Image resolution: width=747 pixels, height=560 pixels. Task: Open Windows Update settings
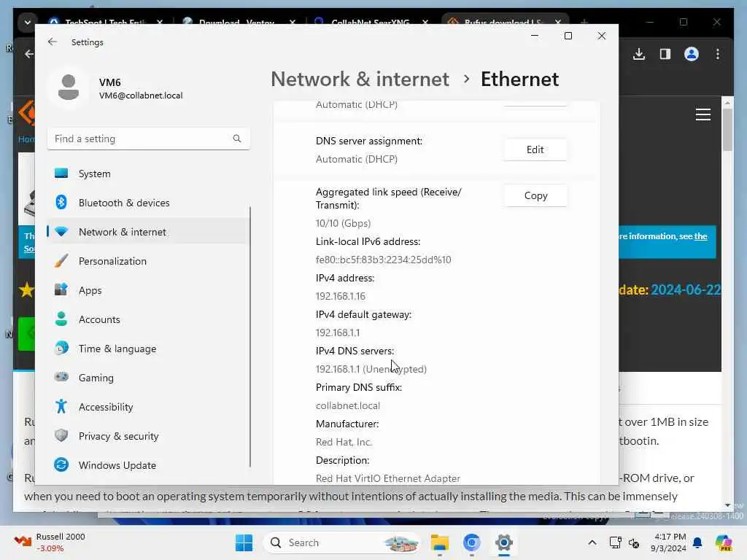(149, 464)
